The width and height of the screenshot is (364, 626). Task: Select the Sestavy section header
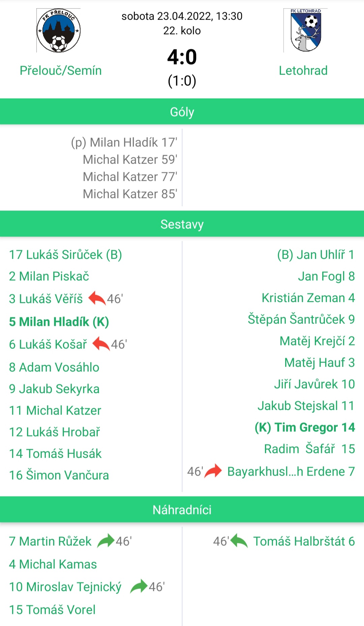point(182,224)
